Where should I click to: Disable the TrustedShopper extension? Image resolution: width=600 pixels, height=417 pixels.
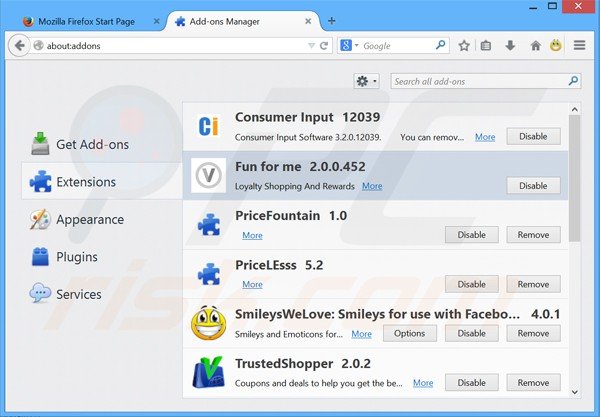pyautogui.click(x=471, y=383)
